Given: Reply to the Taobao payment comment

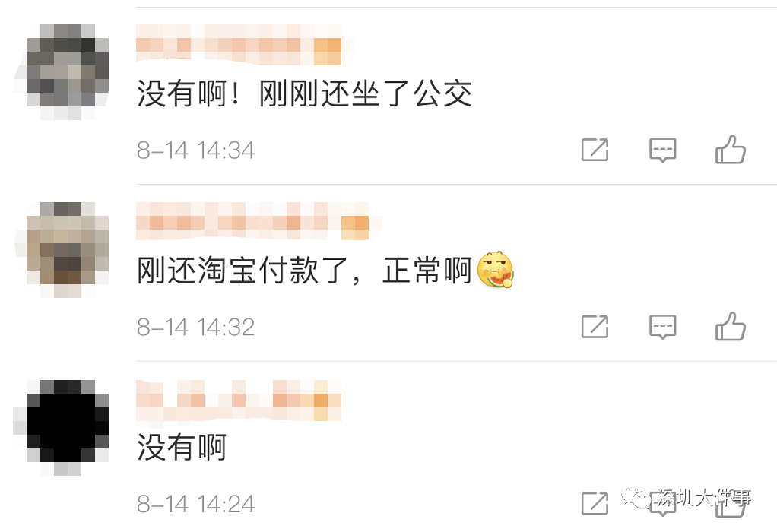Looking at the screenshot, I should [662, 327].
